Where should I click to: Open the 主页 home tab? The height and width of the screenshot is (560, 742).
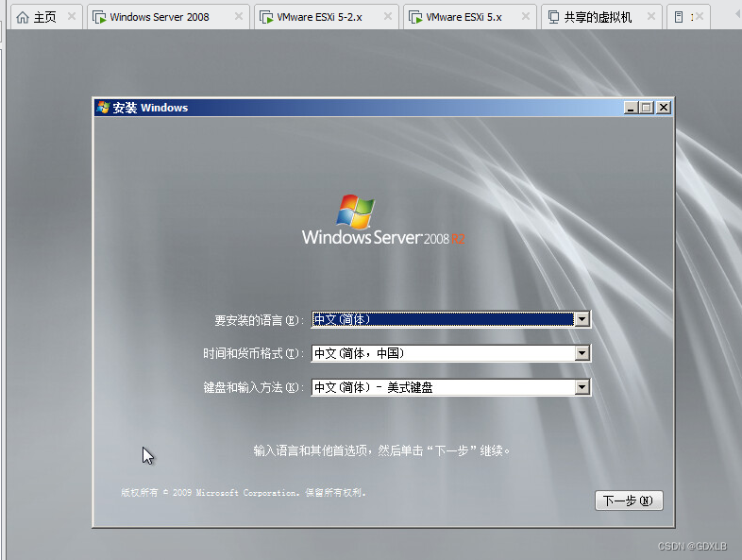(x=45, y=18)
